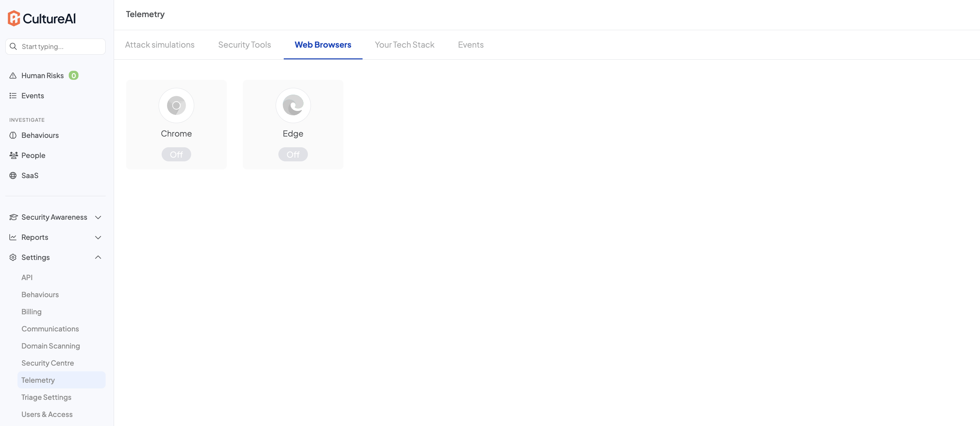Open the Communications settings page
This screenshot has width=980, height=426.
[50, 329]
